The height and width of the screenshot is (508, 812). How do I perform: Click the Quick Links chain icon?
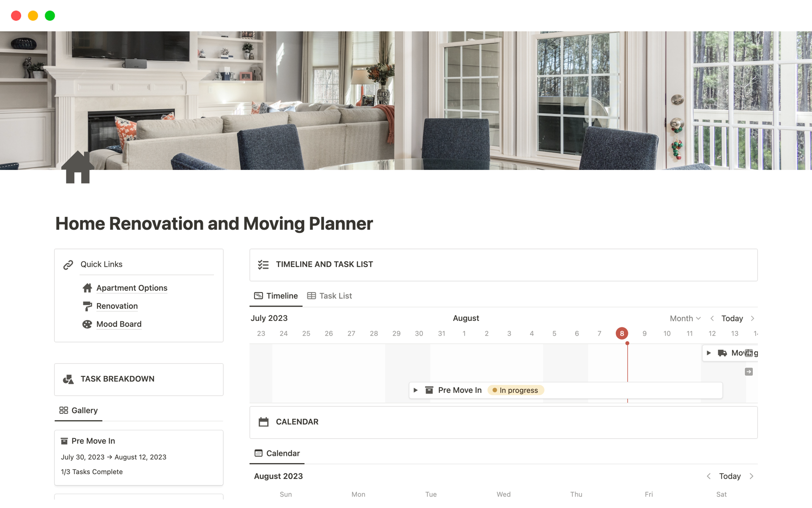[69, 264]
